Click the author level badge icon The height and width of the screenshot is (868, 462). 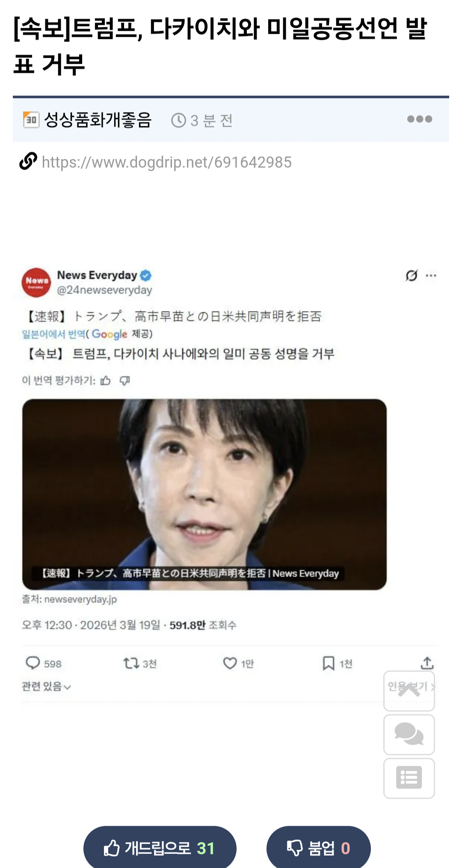coord(31,119)
